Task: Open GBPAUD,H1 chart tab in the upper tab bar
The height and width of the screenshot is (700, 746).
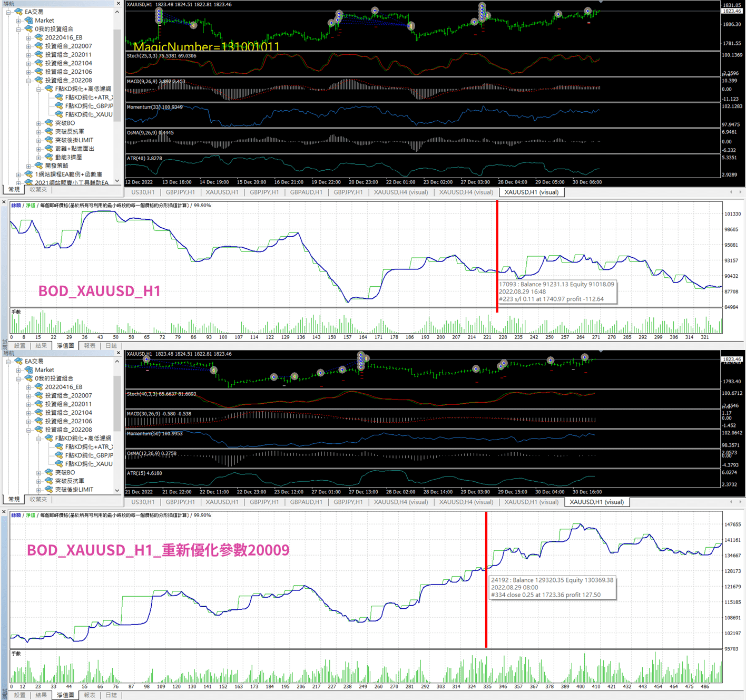Action: [x=306, y=192]
